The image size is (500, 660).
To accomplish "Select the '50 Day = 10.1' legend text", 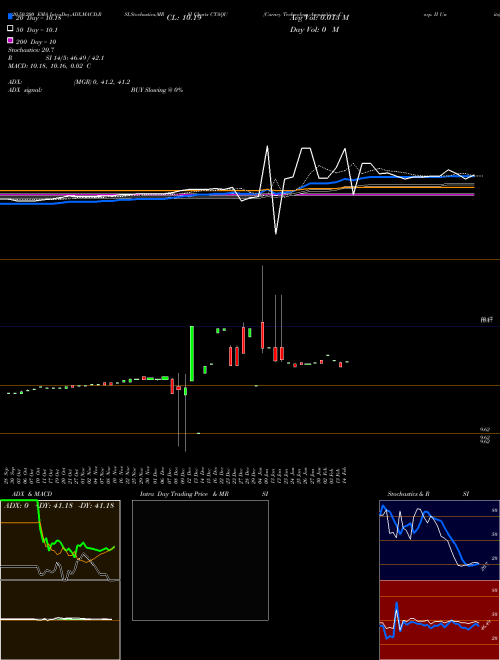I will click(x=37, y=30).
